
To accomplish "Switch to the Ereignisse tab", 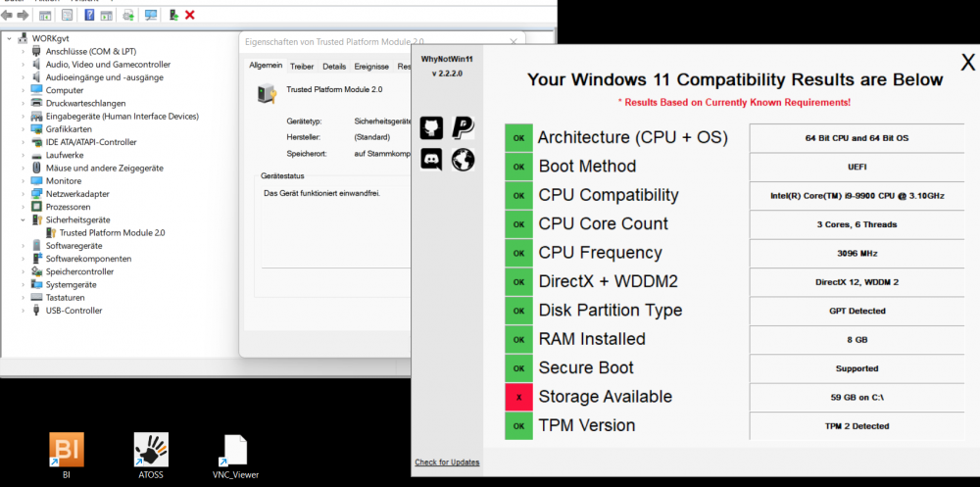I will pos(371,67).
